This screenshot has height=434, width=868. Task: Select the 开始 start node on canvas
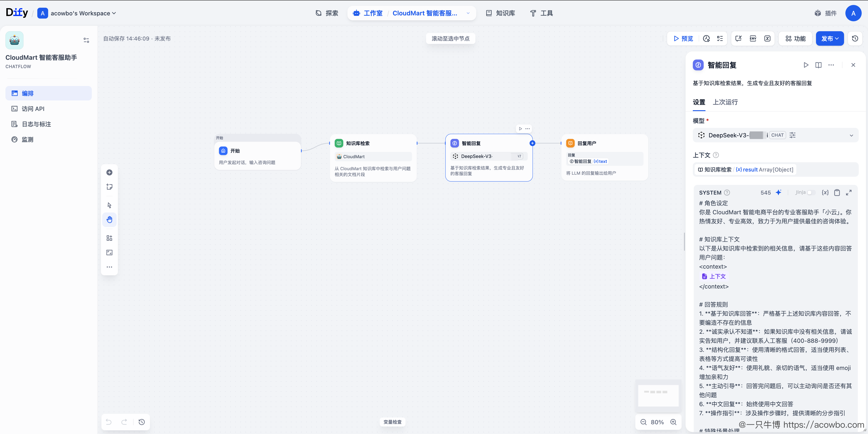click(x=257, y=156)
